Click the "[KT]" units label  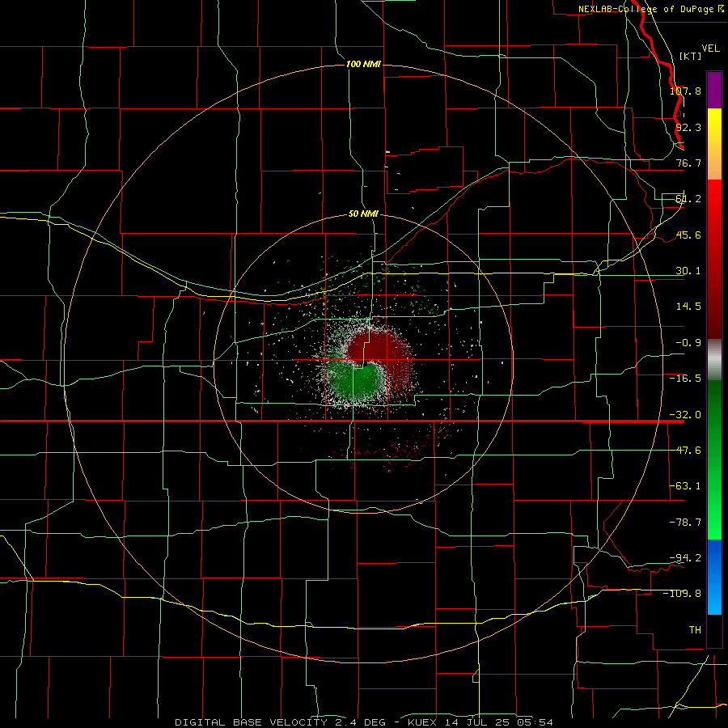(x=691, y=56)
